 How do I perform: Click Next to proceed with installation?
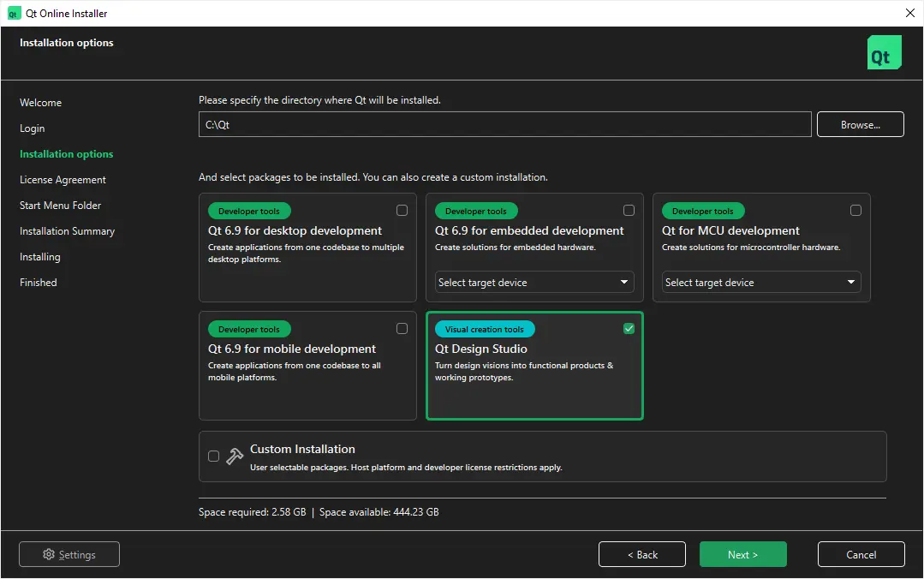pos(742,554)
